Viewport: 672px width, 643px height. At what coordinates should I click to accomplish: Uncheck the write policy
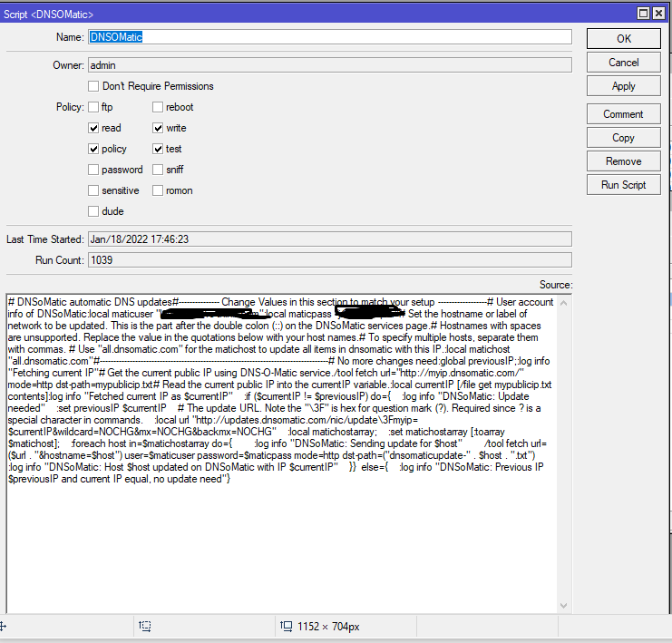pyautogui.click(x=158, y=128)
